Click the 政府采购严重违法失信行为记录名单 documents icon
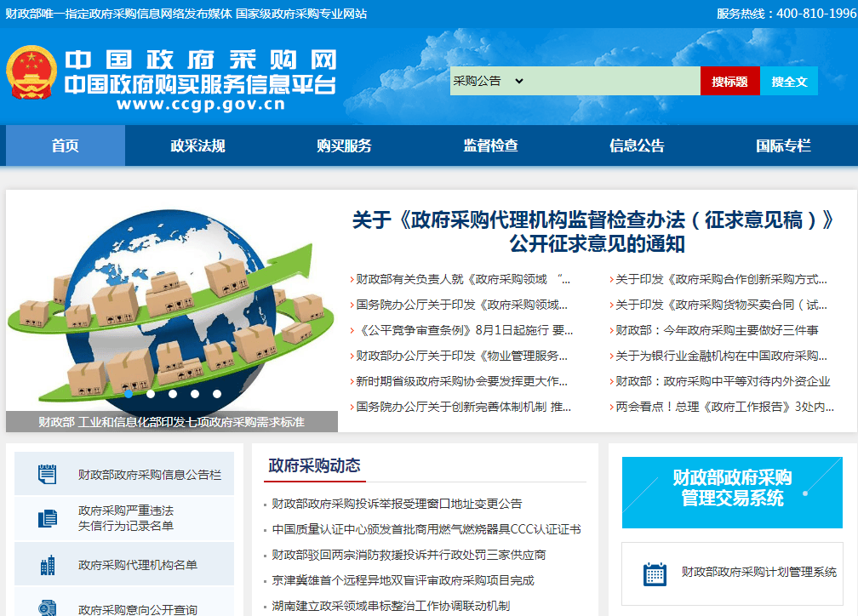Screen dimensions: 858x616 tap(48, 518)
